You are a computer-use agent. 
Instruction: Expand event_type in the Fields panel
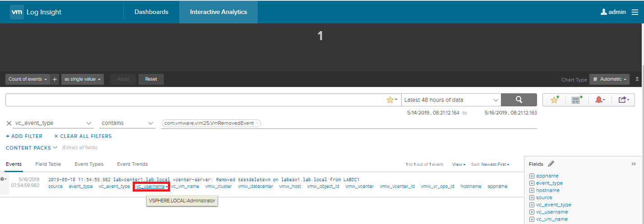point(532,183)
